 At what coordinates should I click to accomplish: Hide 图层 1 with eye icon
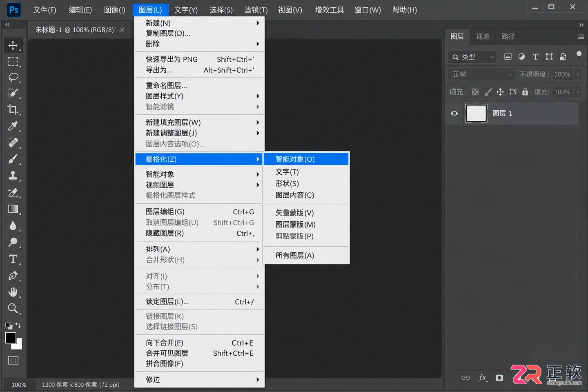pos(454,114)
